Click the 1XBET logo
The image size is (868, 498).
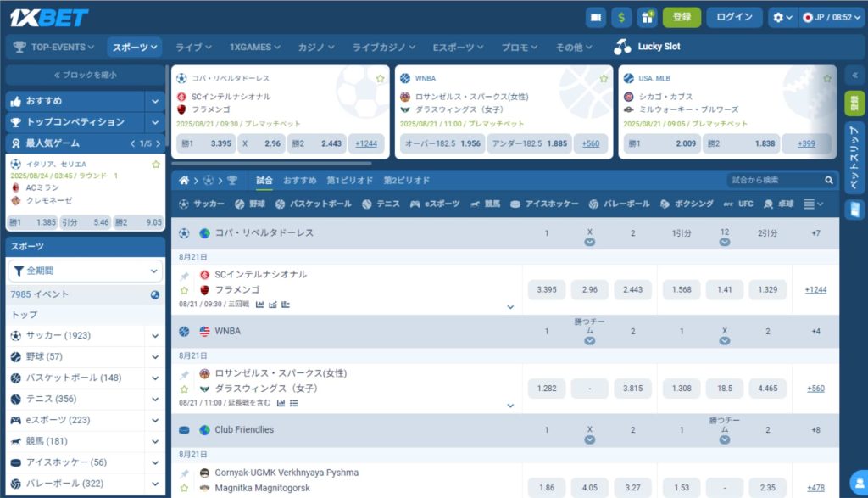48,18
